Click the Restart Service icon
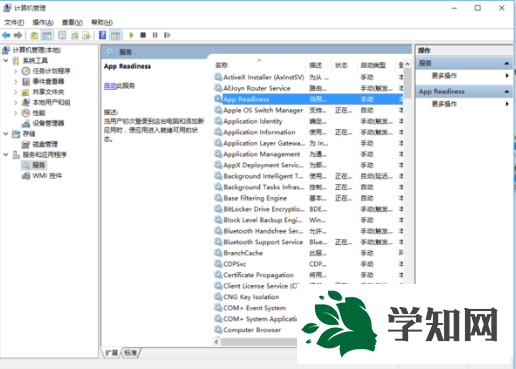This screenshot has height=369, width=516. coord(167,35)
